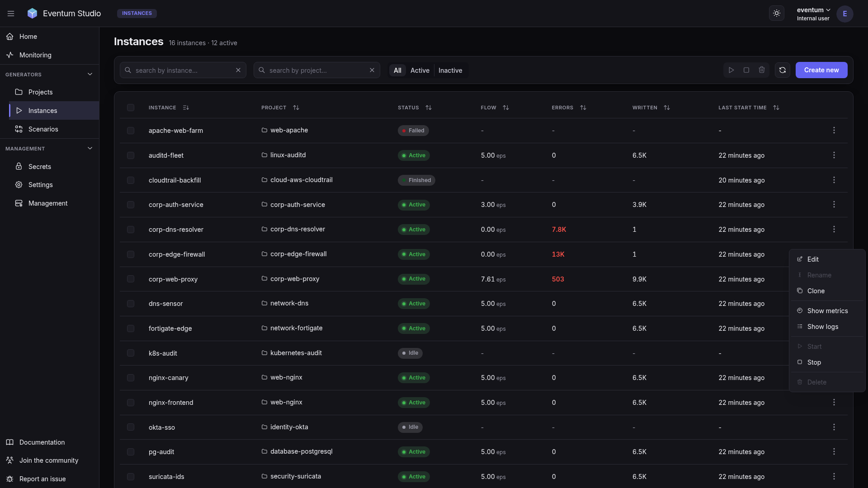868x488 pixels.
Task: Filter list with the Inactive tab
Action: click(x=450, y=70)
